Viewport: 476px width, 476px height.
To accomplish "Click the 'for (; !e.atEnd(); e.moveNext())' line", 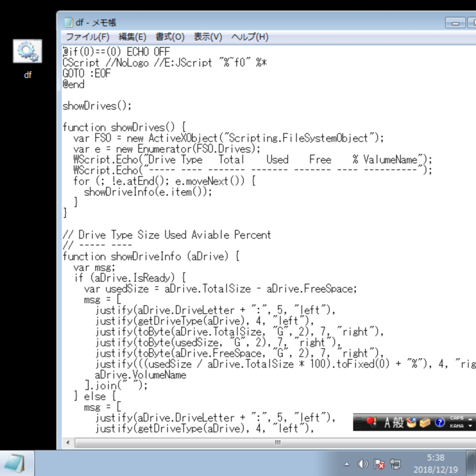I will (x=164, y=181).
